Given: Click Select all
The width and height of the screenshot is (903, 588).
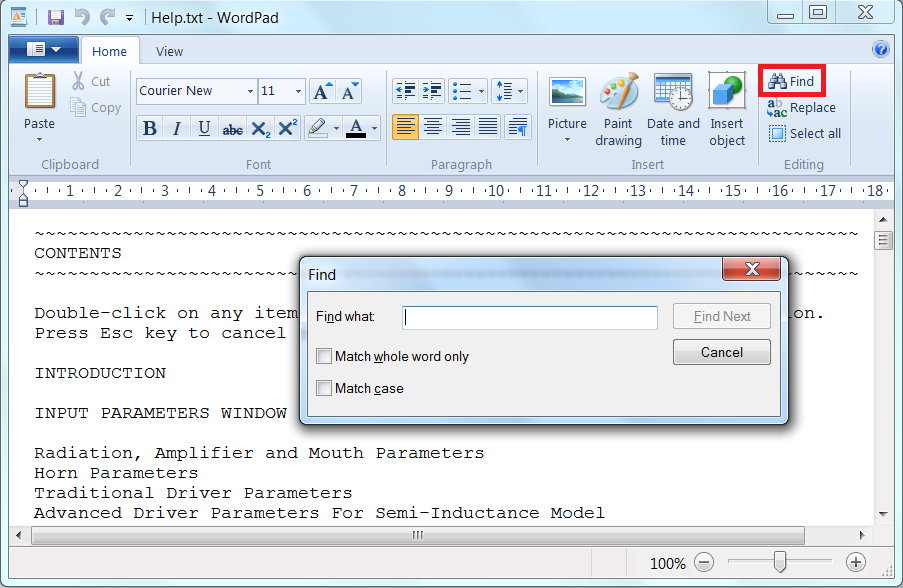Looking at the screenshot, I should point(805,134).
